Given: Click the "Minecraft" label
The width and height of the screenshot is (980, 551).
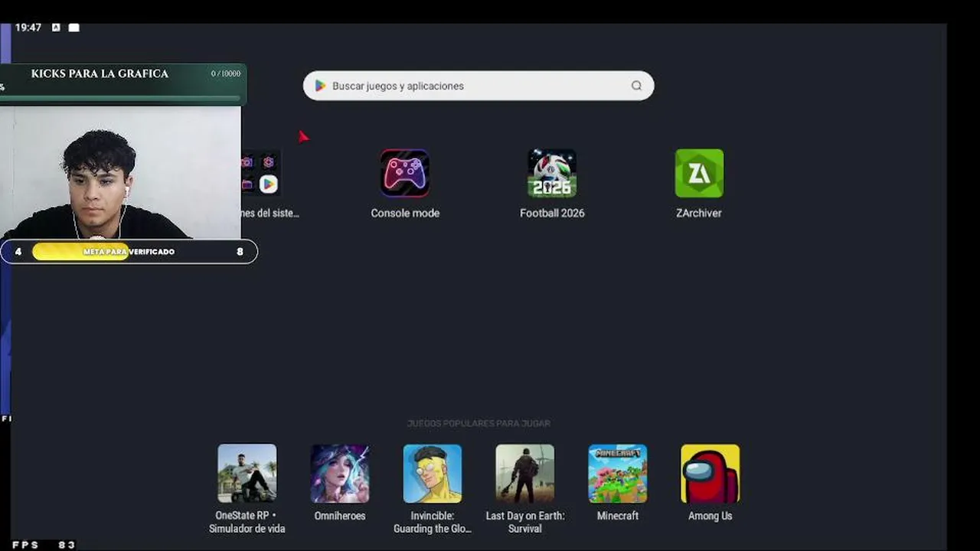Looking at the screenshot, I should [618, 516].
